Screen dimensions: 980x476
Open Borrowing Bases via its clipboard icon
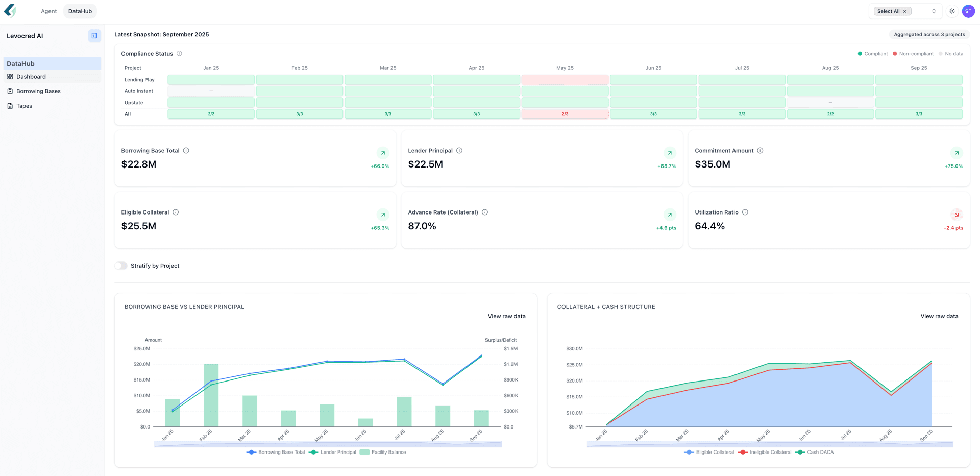click(10, 91)
